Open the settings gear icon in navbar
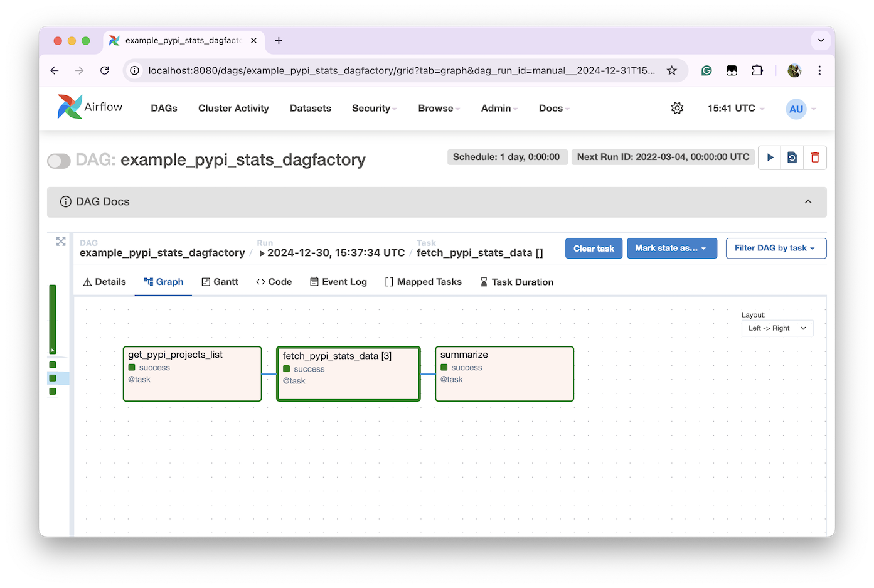Viewport: 874px width, 588px height. 677,109
